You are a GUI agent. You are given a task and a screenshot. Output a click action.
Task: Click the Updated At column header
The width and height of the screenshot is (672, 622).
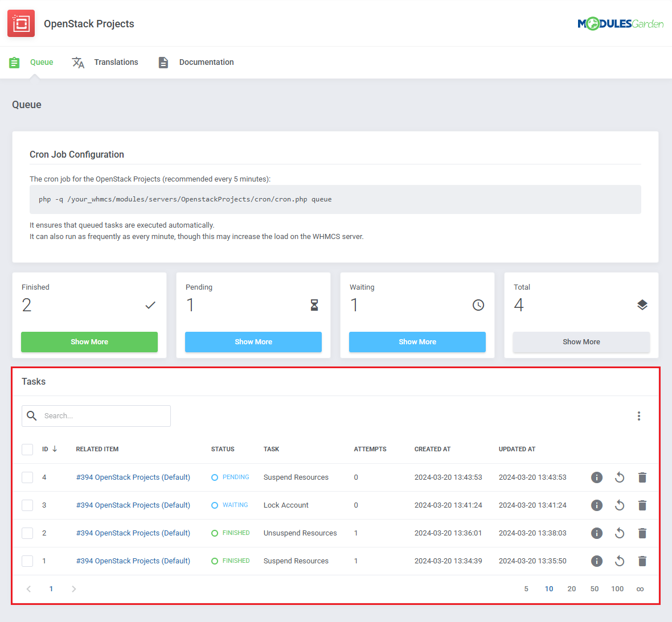tap(517, 449)
